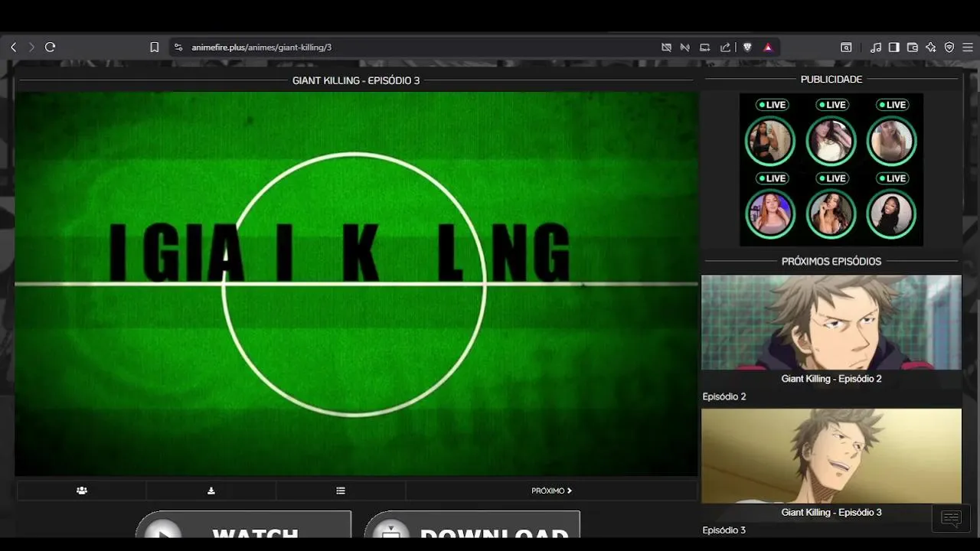Click the crossed-out N icon in address bar
The width and height of the screenshot is (980, 551).
pos(685,47)
